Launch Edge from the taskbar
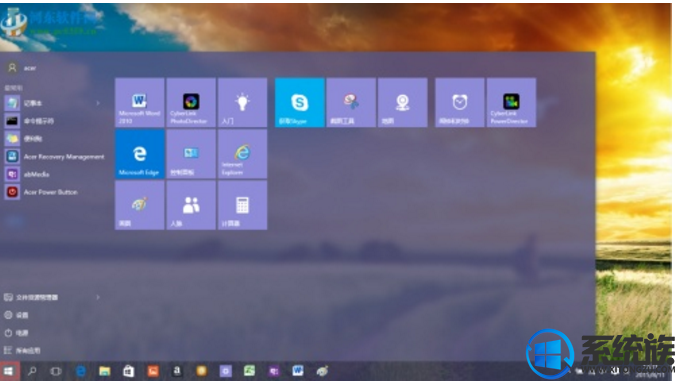This screenshot has width=675, height=382. click(x=81, y=371)
